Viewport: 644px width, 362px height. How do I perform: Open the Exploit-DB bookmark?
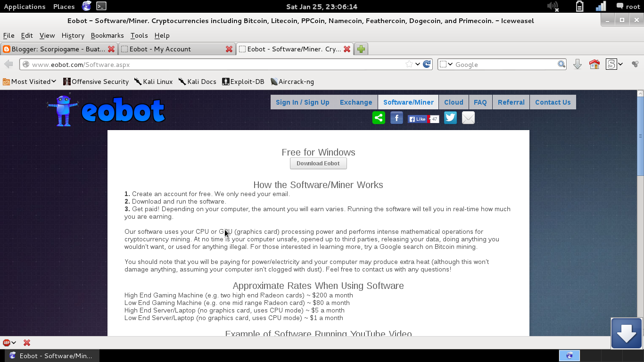point(243,82)
